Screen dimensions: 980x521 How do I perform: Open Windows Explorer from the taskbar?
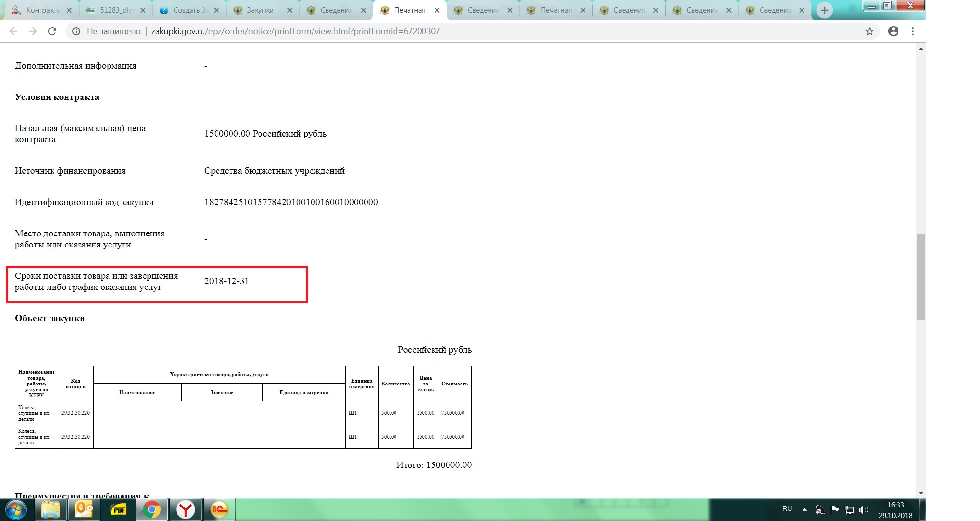pyautogui.click(x=51, y=509)
